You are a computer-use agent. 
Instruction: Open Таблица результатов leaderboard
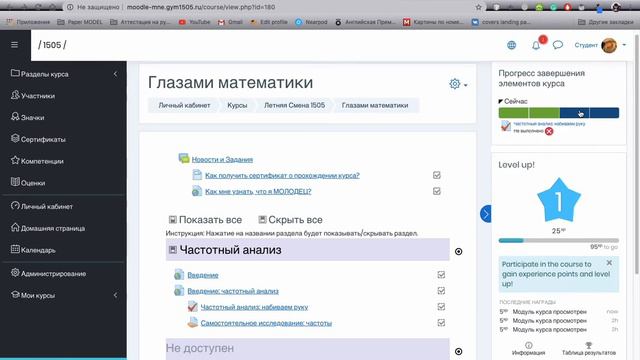[589, 349]
